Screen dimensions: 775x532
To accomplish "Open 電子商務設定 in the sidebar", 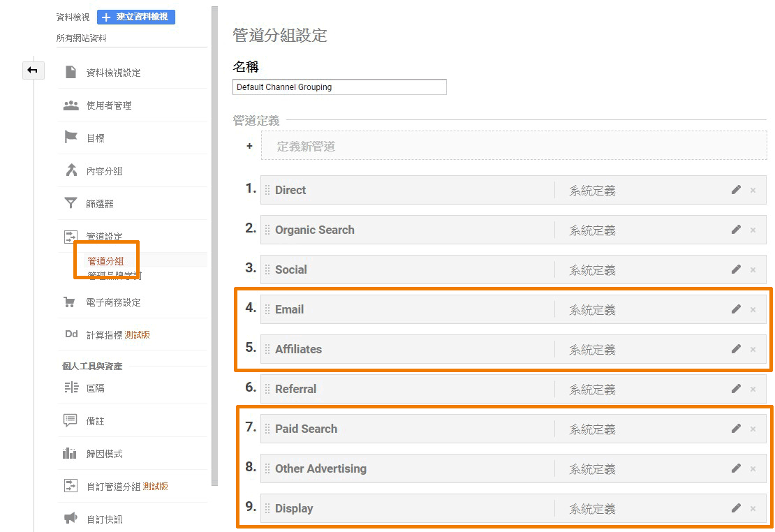I will click(x=113, y=302).
